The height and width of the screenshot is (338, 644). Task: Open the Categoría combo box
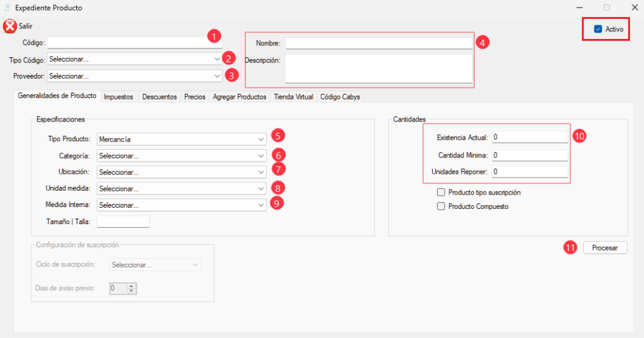click(x=182, y=155)
